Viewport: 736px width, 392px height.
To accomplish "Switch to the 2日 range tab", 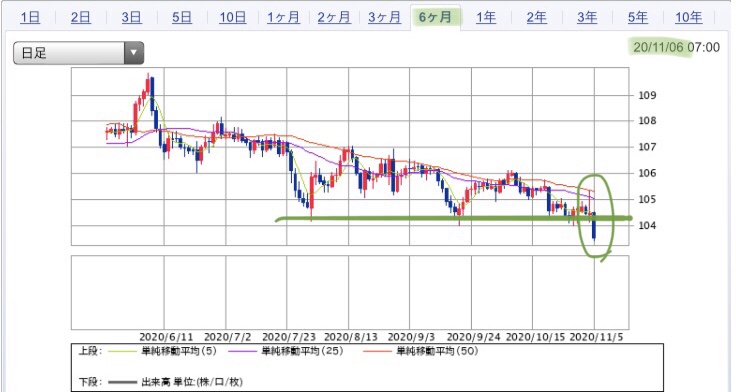I will (x=81, y=17).
